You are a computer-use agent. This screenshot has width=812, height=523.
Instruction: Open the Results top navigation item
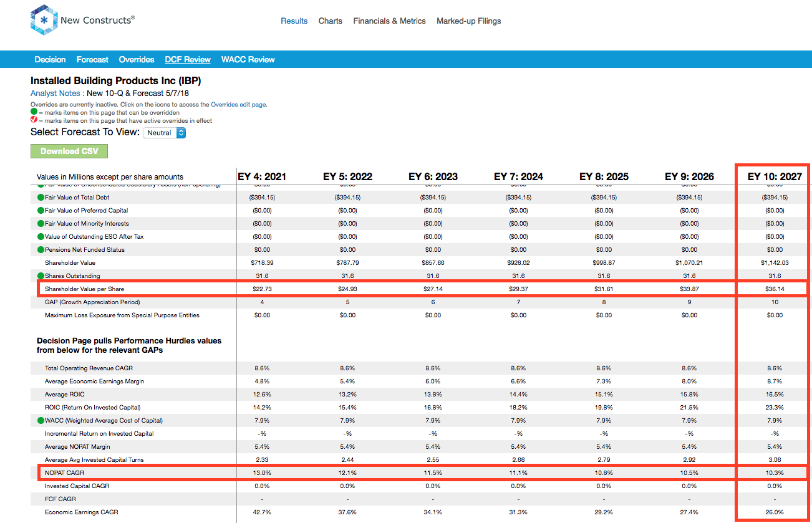[294, 21]
